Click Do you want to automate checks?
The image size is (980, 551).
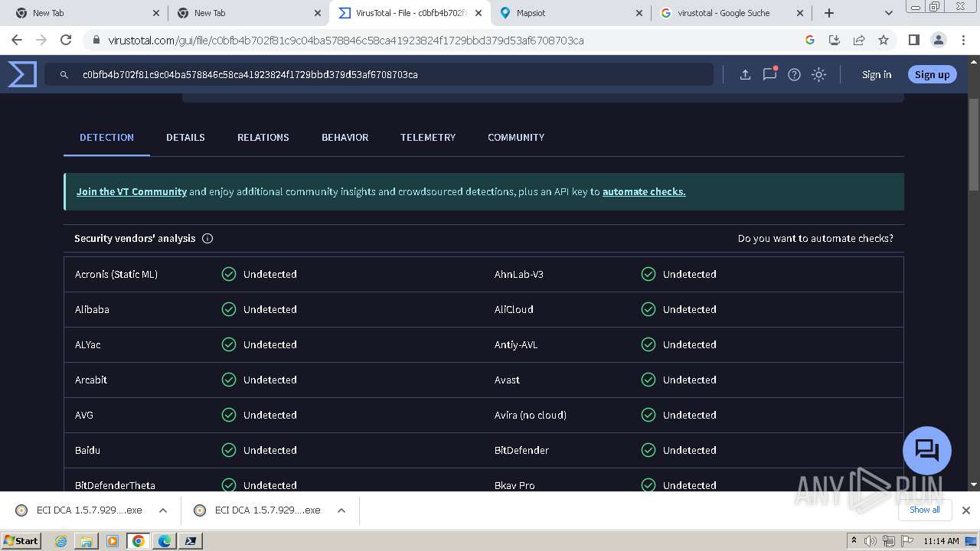point(815,238)
